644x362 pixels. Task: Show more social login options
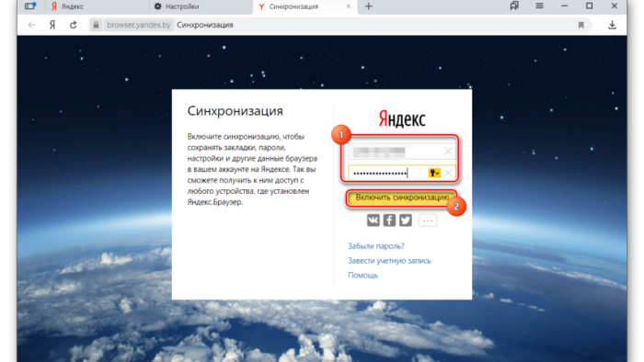coord(428,221)
